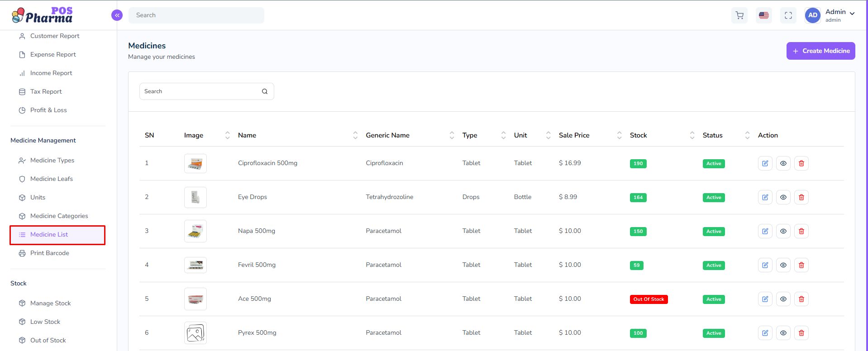Collapse sidebar using the purple arrow button
868x351 pixels.
117,15
